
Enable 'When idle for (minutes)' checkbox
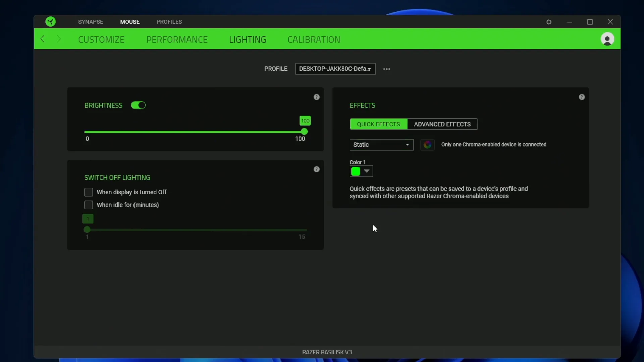click(89, 205)
